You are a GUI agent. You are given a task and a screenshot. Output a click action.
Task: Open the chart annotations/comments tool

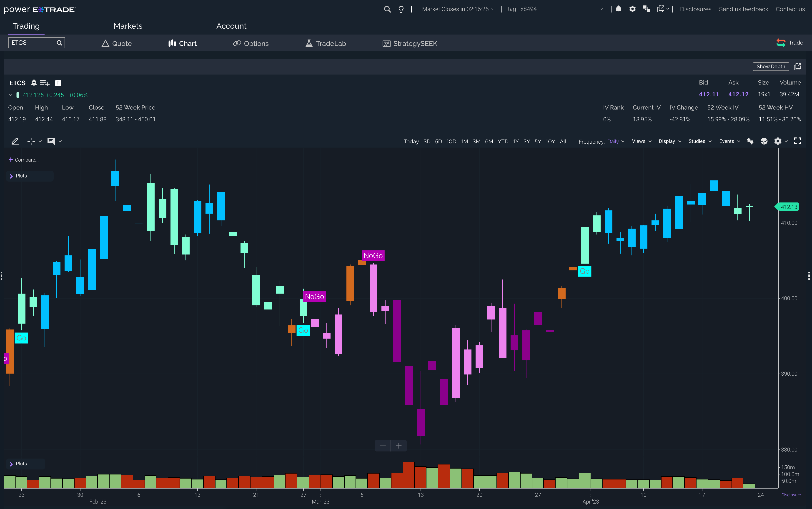[x=52, y=141]
